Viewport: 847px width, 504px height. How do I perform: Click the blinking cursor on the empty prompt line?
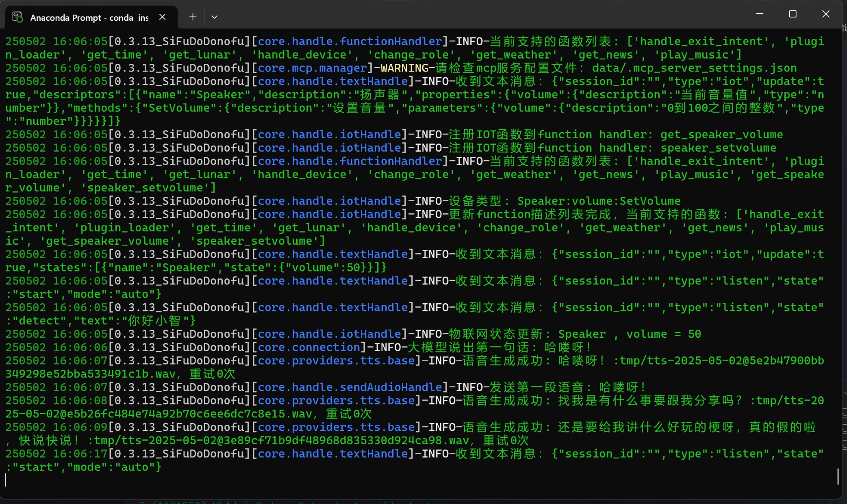coord(6,480)
